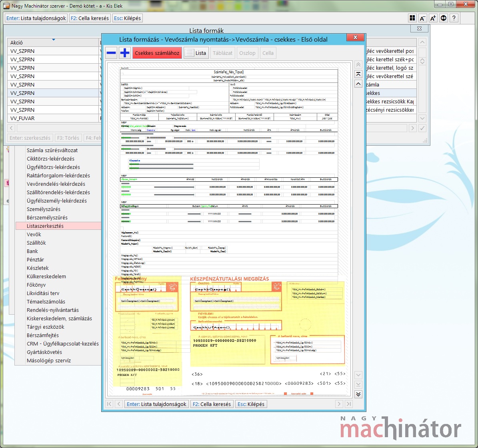Select the VV_FUVAR row in Akció list

(54, 118)
